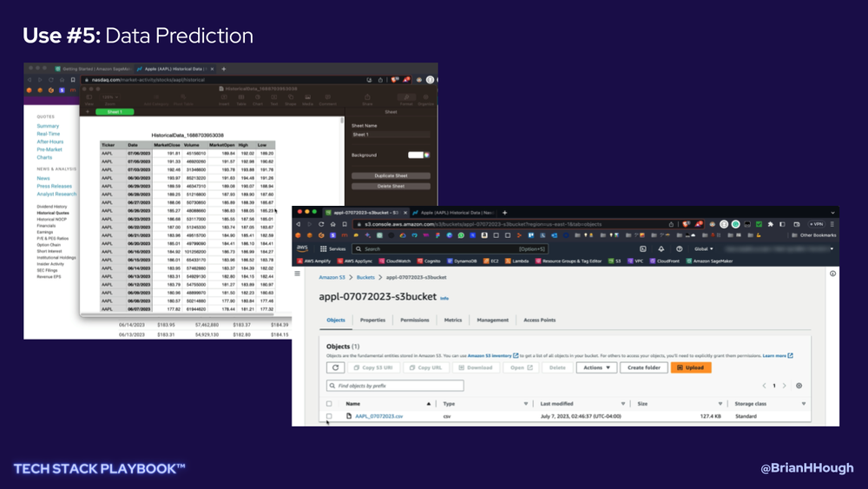Image resolution: width=868 pixels, height=489 pixels.
Task: Close the appl-07072023-s3bucket browser tab
Action: coord(405,213)
